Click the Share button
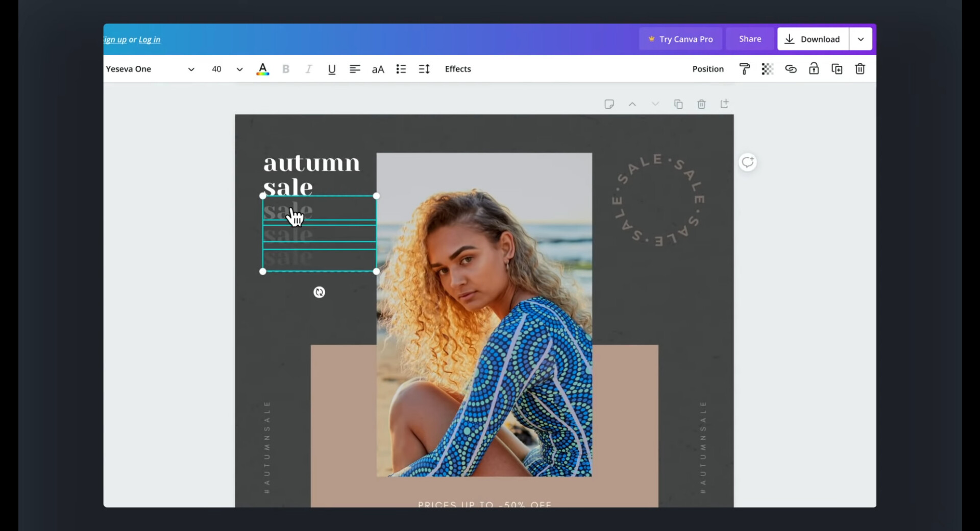 pos(750,39)
